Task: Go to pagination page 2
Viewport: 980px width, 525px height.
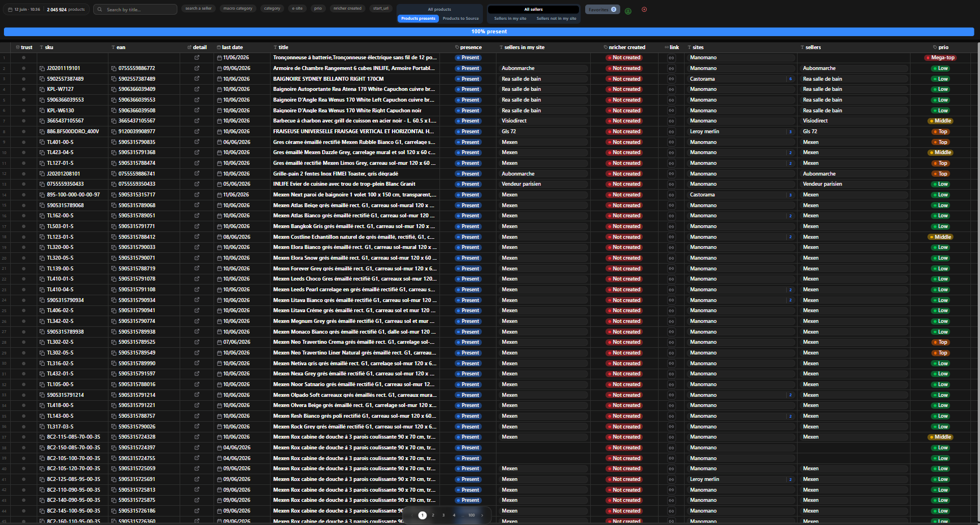Action: 433,515
